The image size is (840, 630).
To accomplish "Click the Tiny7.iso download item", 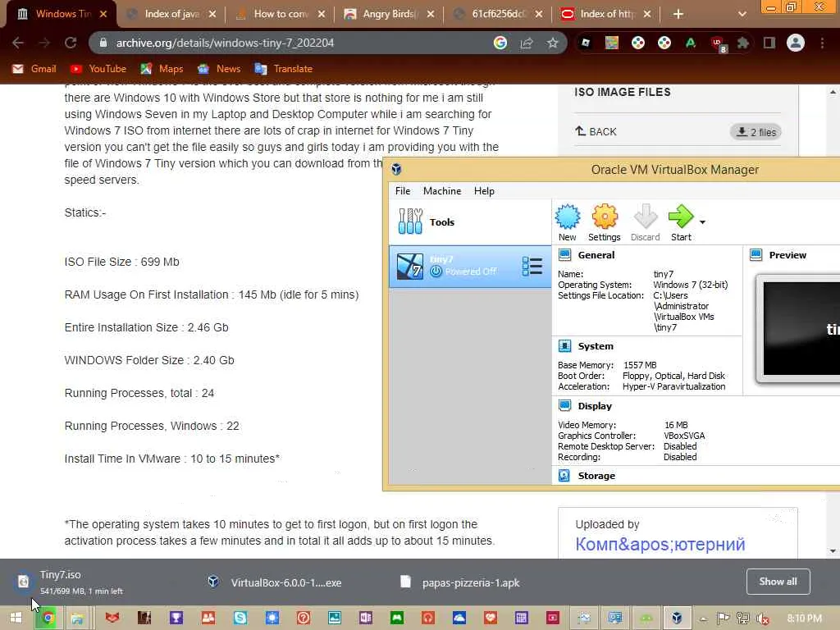I will [80, 582].
